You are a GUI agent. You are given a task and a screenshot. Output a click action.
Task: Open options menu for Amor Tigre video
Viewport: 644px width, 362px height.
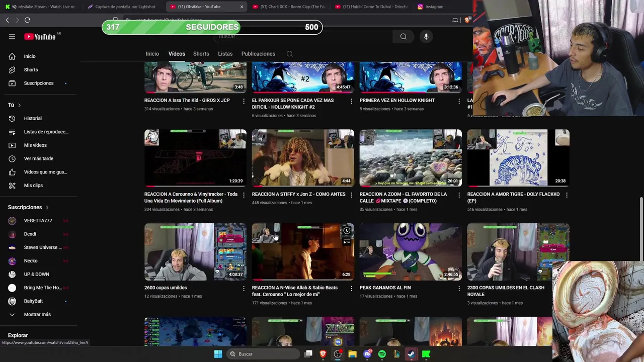567,195
